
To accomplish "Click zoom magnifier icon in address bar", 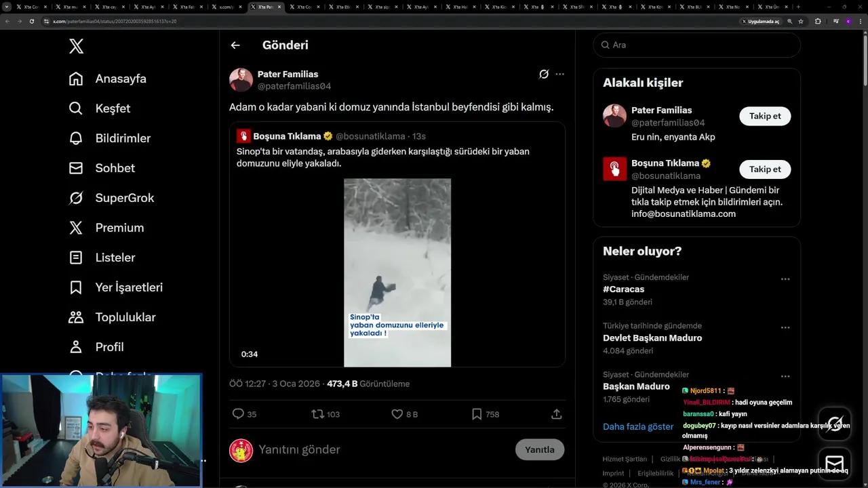I will point(790,21).
